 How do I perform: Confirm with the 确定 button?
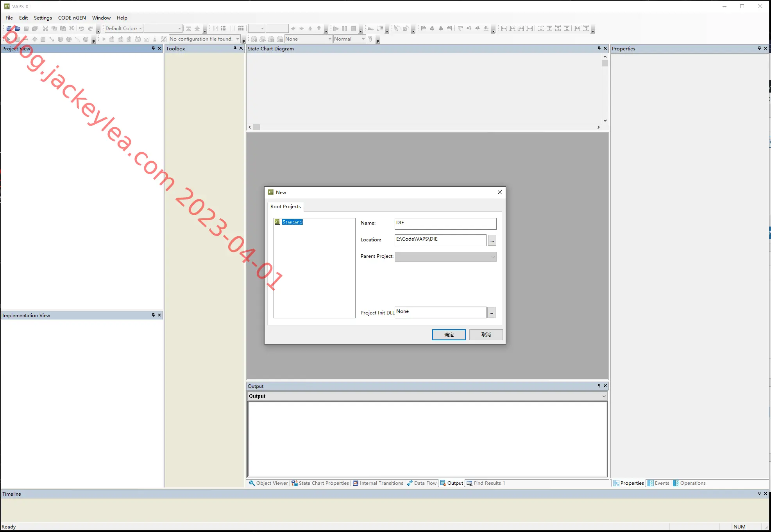[449, 335]
